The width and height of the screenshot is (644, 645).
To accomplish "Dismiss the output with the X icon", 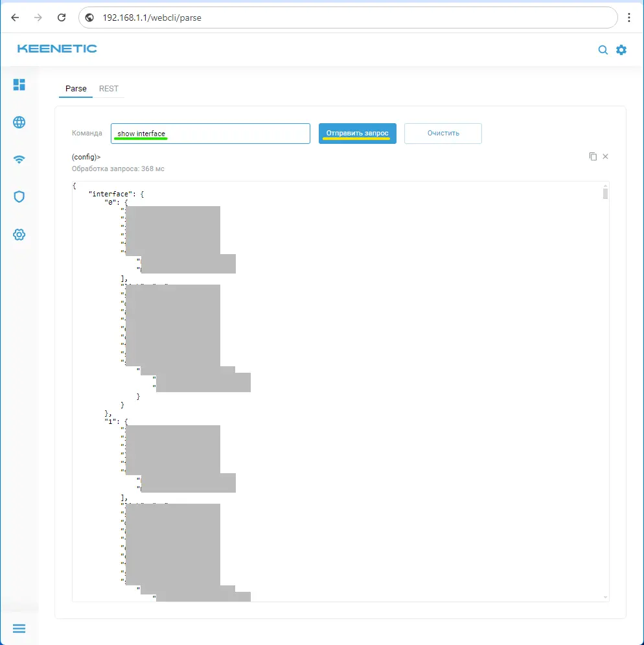I will click(x=606, y=157).
